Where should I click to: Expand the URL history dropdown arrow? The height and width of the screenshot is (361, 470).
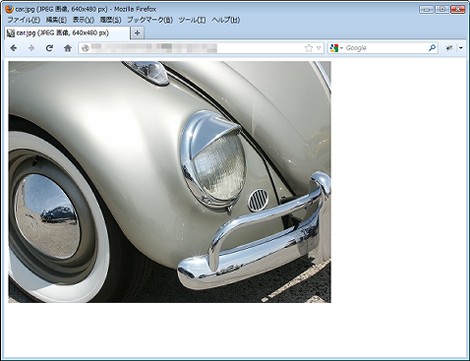tap(319, 48)
